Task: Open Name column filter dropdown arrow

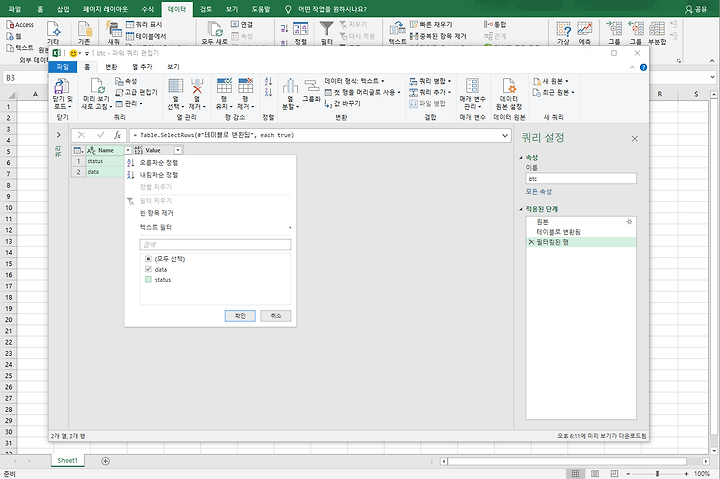Action: point(128,150)
